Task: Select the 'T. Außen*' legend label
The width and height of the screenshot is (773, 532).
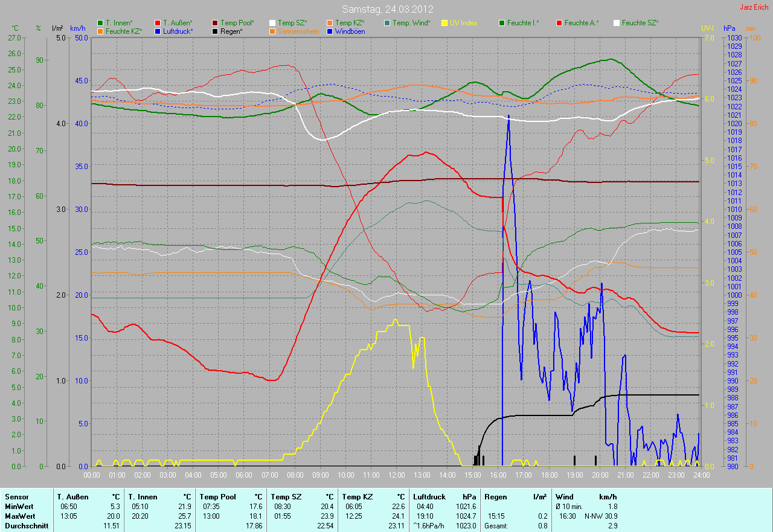Action: [178, 23]
